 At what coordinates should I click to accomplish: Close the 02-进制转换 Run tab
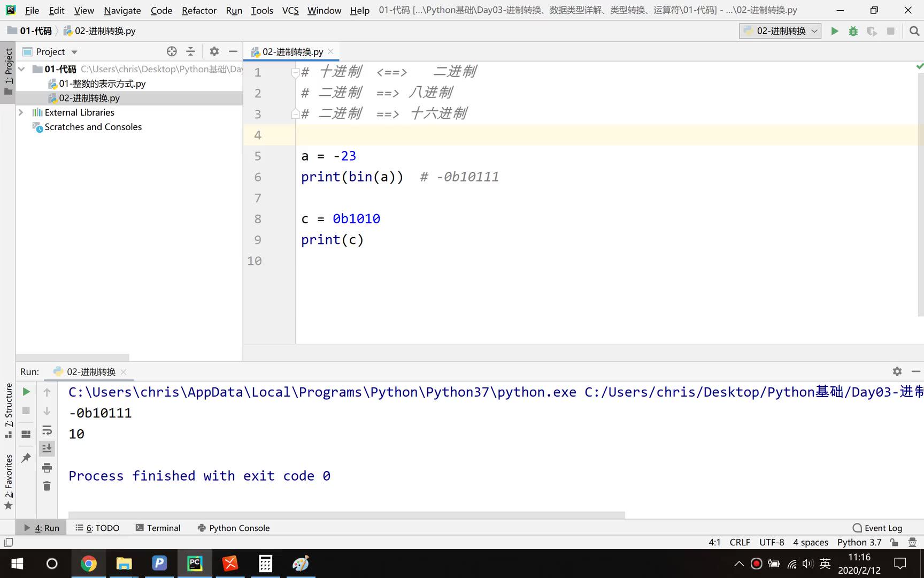click(124, 371)
